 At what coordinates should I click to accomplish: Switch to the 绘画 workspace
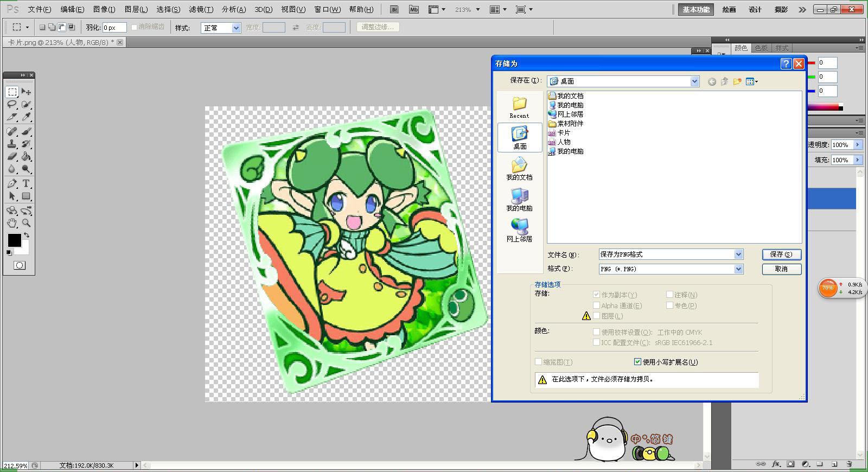point(729,10)
